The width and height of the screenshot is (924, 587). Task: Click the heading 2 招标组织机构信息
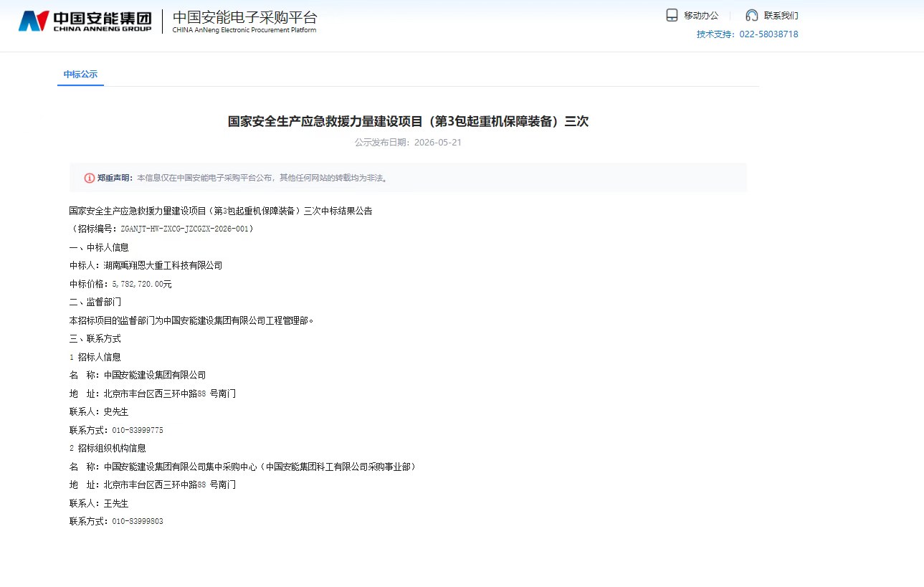tap(108, 448)
